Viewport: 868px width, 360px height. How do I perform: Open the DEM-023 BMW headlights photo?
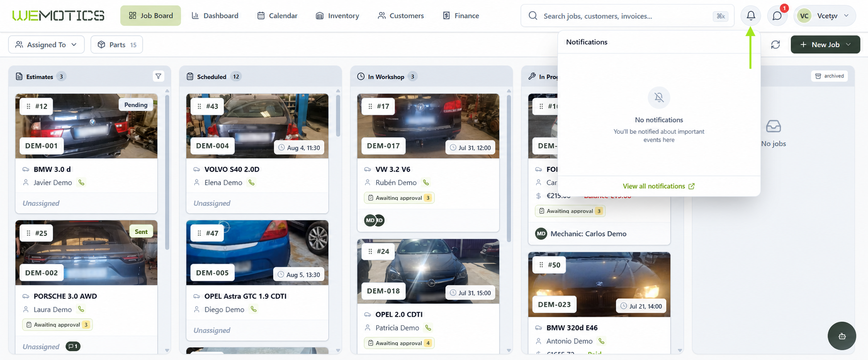point(599,285)
